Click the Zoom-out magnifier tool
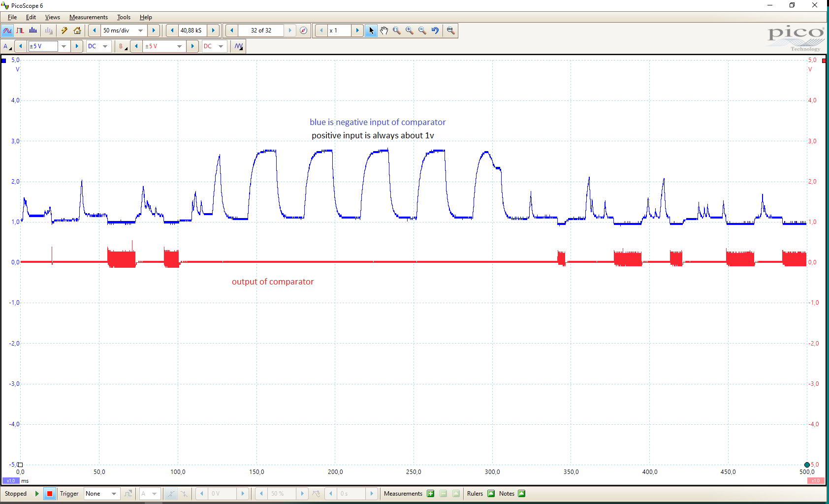 [x=422, y=31]
